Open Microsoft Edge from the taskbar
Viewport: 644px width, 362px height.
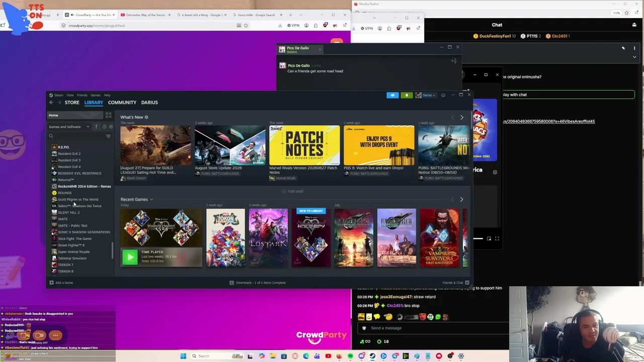306,356
